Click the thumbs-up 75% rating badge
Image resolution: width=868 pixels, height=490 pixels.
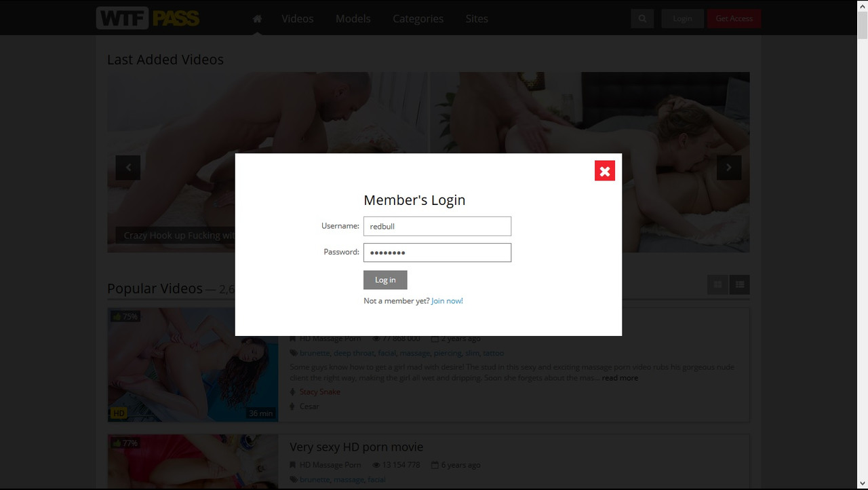pos(125,316)
